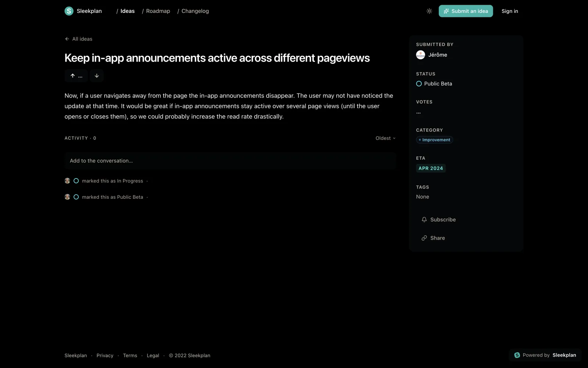588x368 pixels.
Task: Open the Sleekplan footer link
Action: [x=76, y=355]
